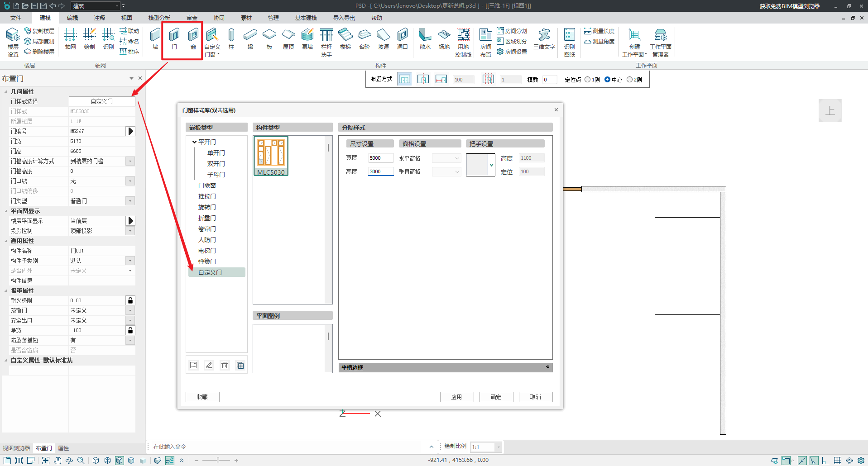Click the 确定 button in dialog
Screen dimensions: 868x466
[496, 397]
